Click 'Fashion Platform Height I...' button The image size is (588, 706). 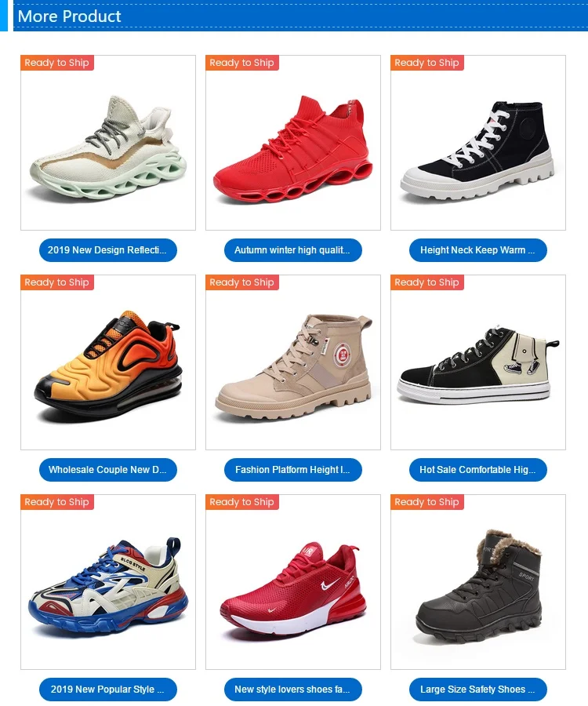point(293,470)
